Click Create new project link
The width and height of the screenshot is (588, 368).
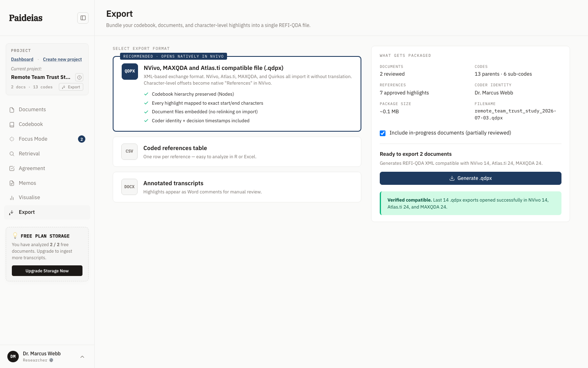click(62, 60)
